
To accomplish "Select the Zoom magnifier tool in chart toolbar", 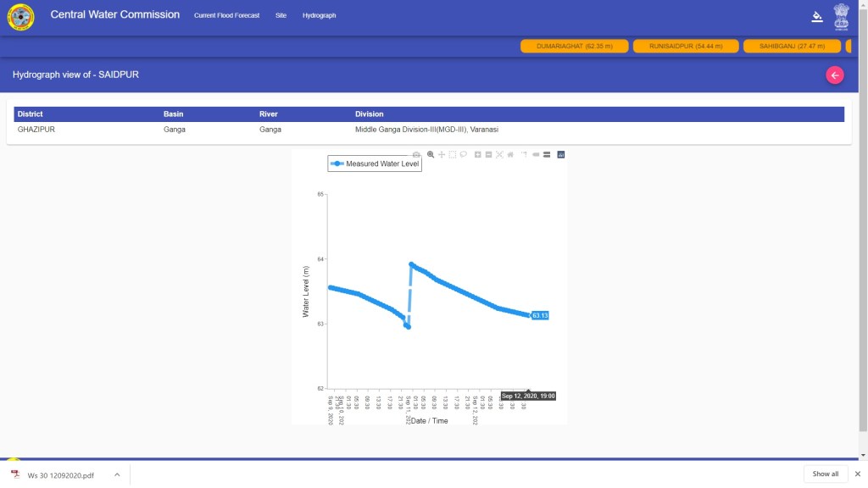I will pos(431,154).
